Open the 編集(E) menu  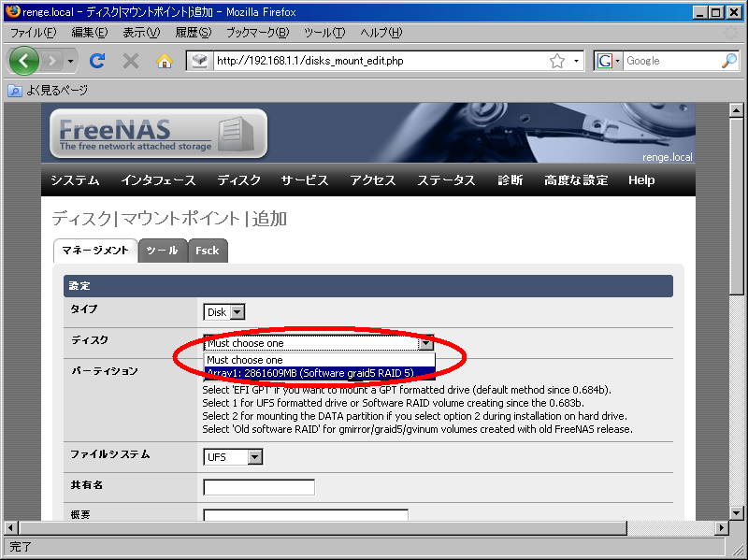pos(89,33)
